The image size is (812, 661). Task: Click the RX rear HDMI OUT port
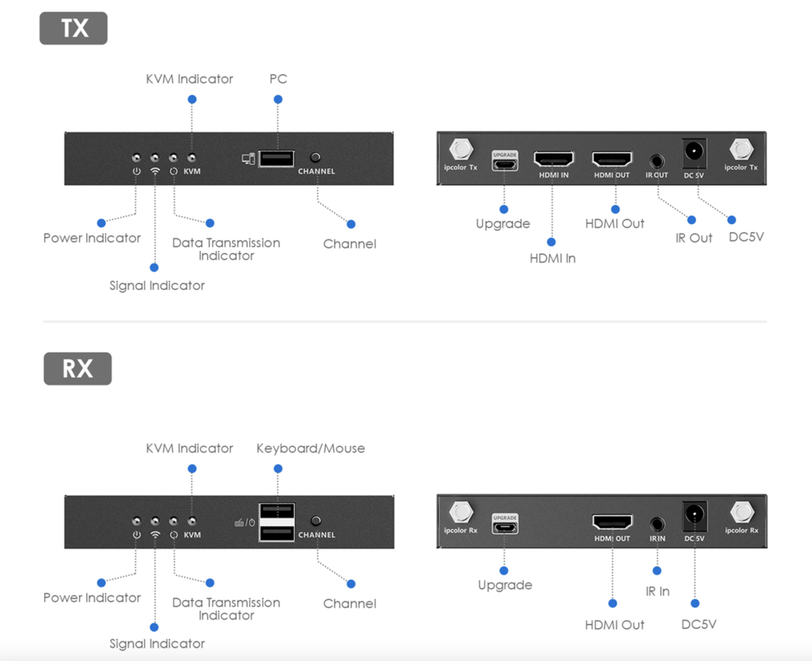click(x=612, y=522)
